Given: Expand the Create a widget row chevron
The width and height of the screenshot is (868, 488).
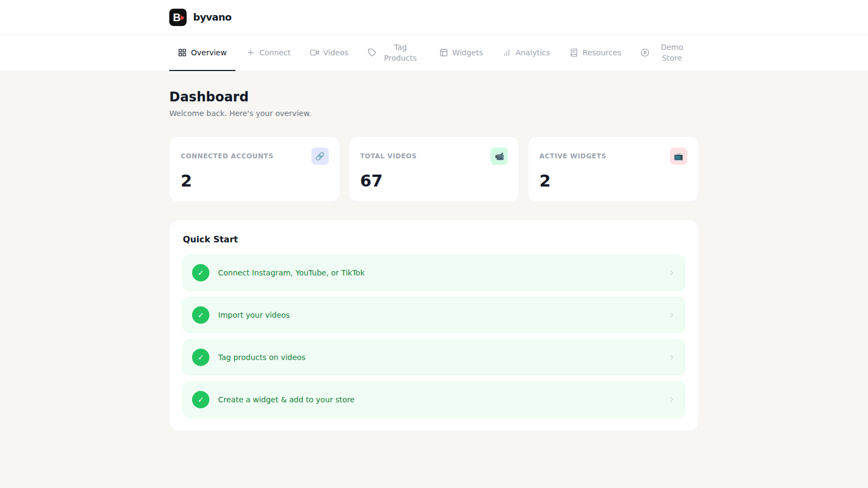Looking at the screenshot, I should coord(672,400).
